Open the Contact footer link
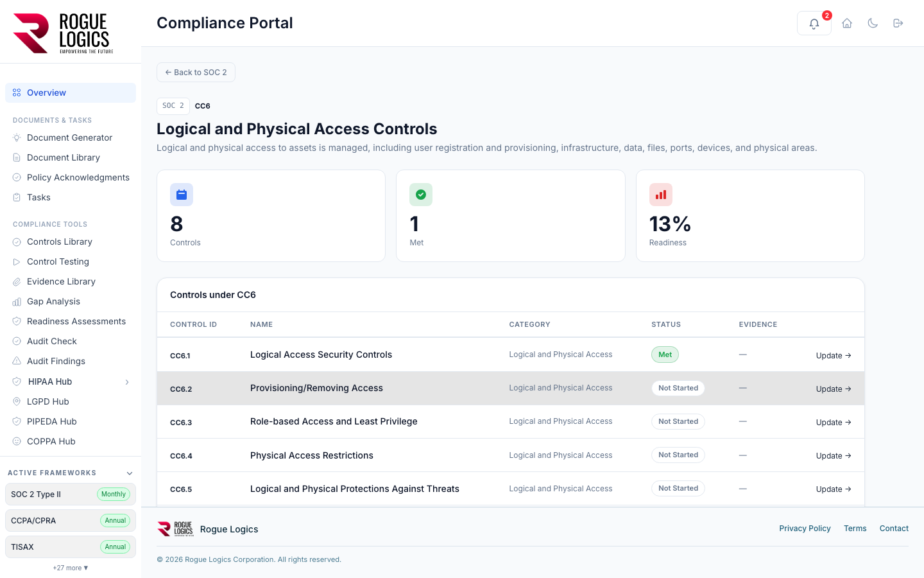Screen dimensions: 924x578 click(894, 529)
